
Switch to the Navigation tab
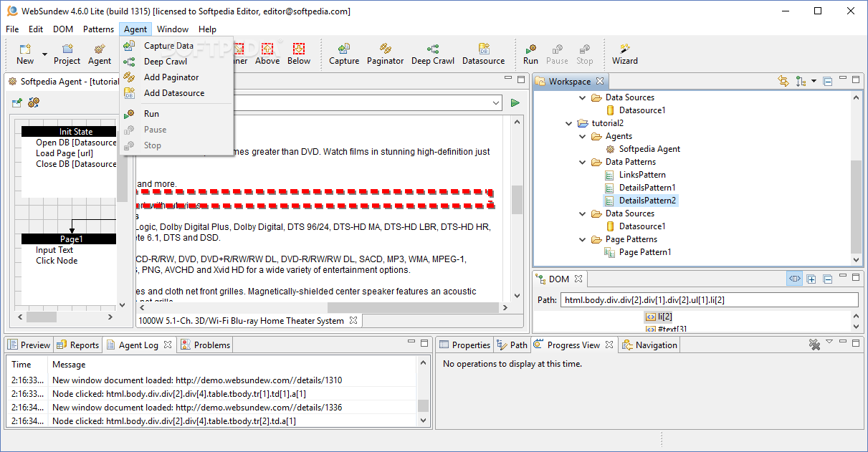click(x=650, y=345)
